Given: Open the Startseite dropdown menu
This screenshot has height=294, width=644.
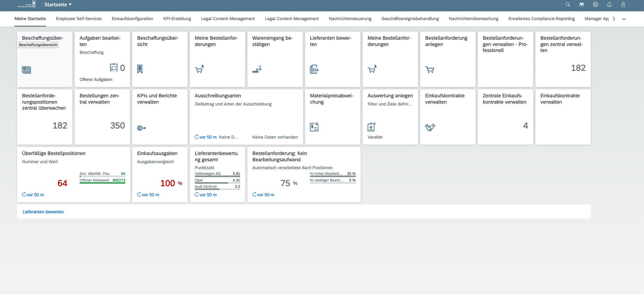Looking at the screenshot, I should tap(58, 4).
